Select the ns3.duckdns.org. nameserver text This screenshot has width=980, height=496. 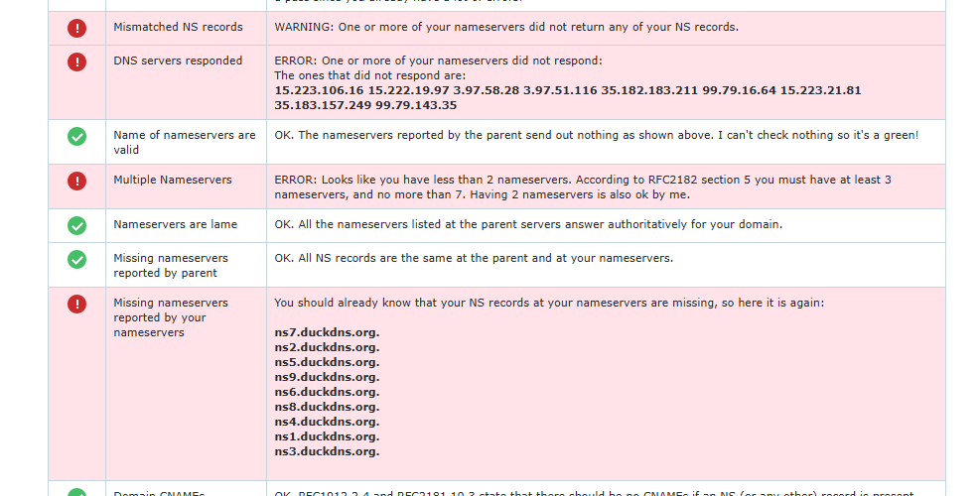327,451
